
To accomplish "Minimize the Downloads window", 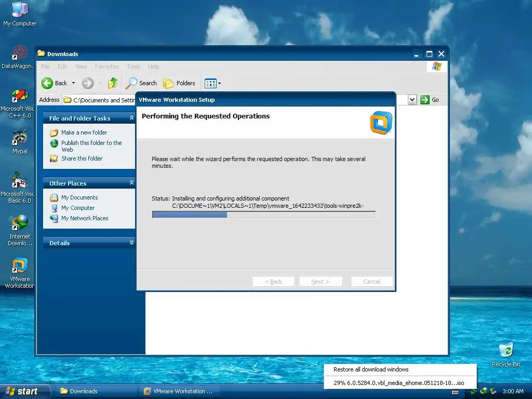I will (416, 54).
